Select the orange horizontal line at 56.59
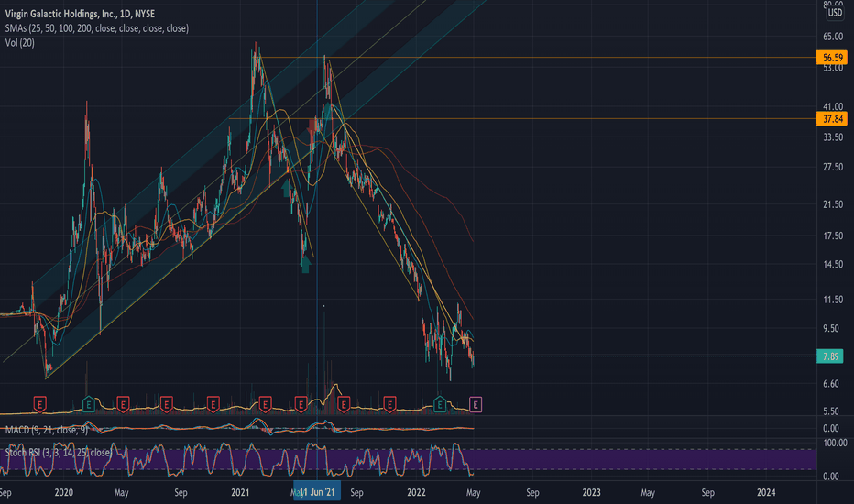The width and height of the screenshot is (854, 504). (x=538, y=57)
